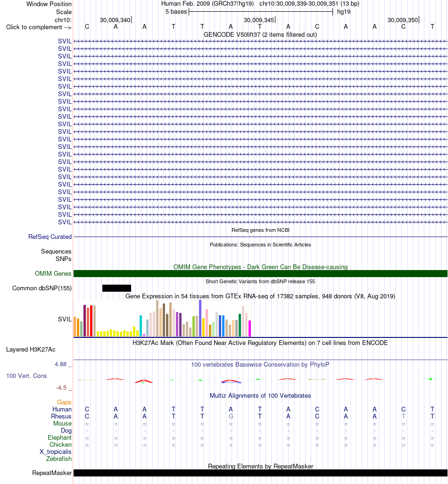Click the Dog species label
448x484 pixels.
(66, 431)
